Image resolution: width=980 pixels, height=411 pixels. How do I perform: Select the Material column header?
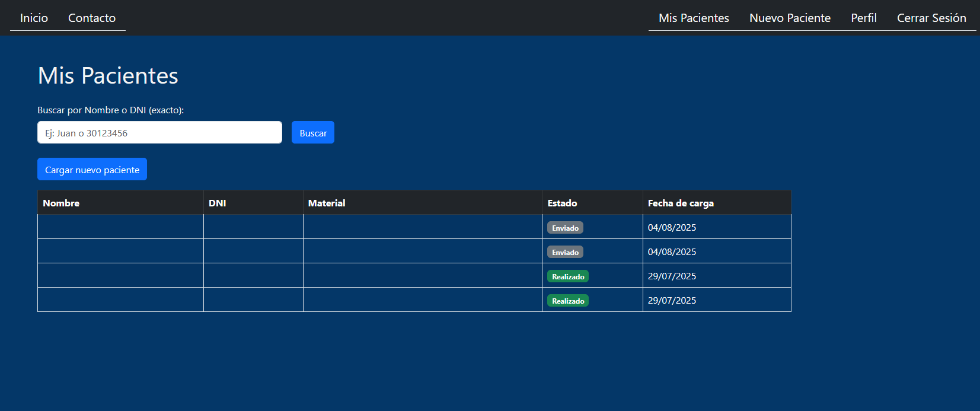tap(327, 203)
